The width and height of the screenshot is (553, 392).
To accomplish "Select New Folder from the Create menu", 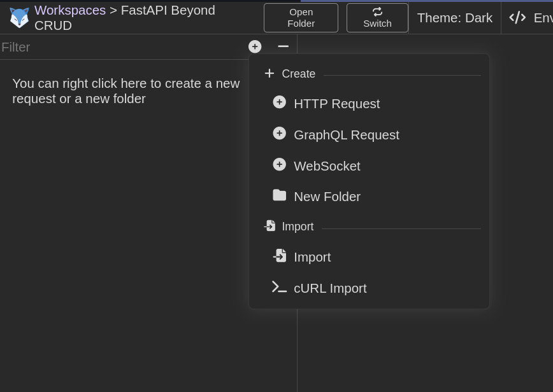I will [x=327, y=197].
